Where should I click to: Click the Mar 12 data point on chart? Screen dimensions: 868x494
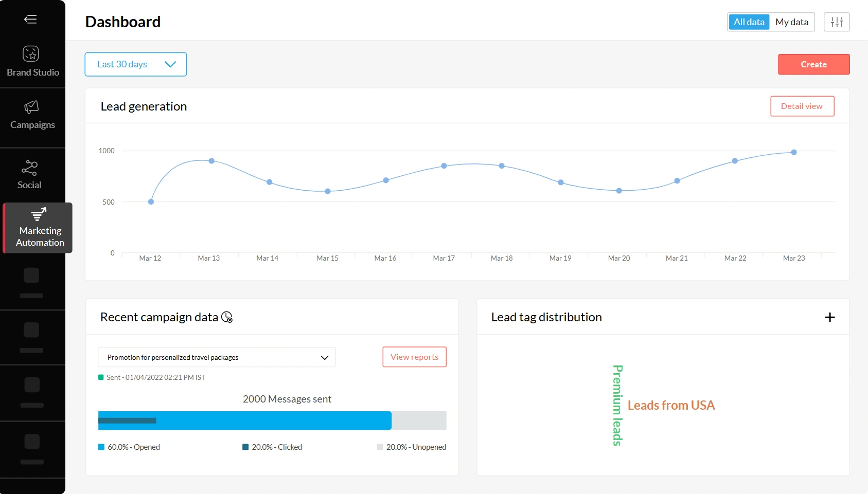pyautogui.click(x=151, y=202)
